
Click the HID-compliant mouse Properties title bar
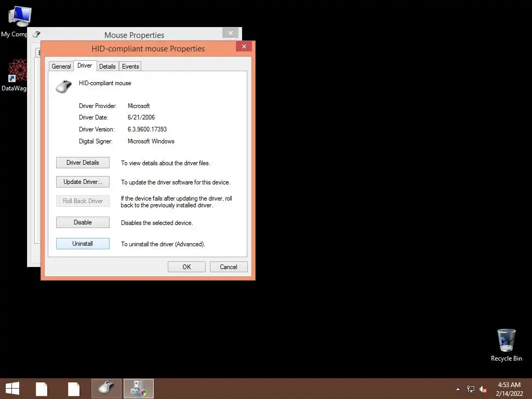coord(148,48)
